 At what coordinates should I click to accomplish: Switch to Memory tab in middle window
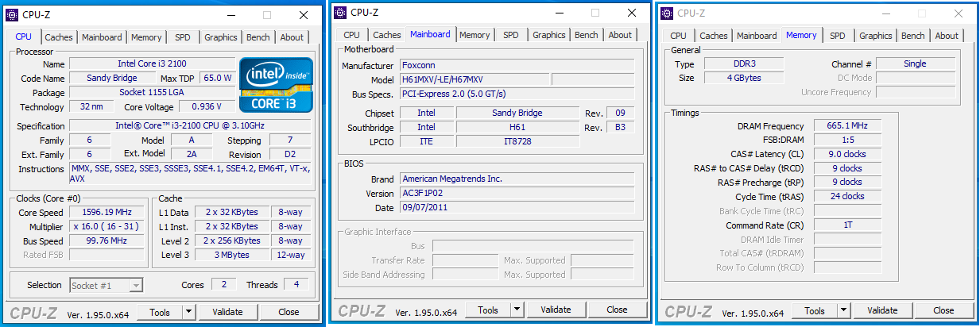tap(475, 35)
